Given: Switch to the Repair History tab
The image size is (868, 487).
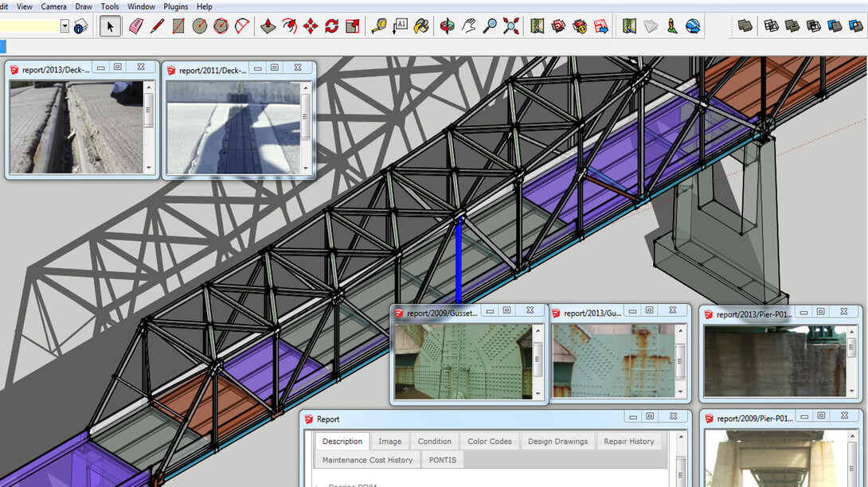Looking at the screenshot, I should pos(629,442).
